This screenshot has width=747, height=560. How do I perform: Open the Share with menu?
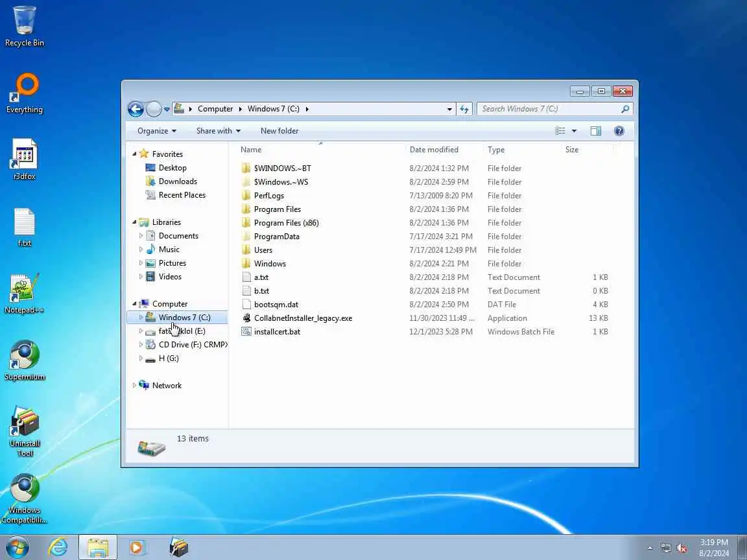coord(218,131)
